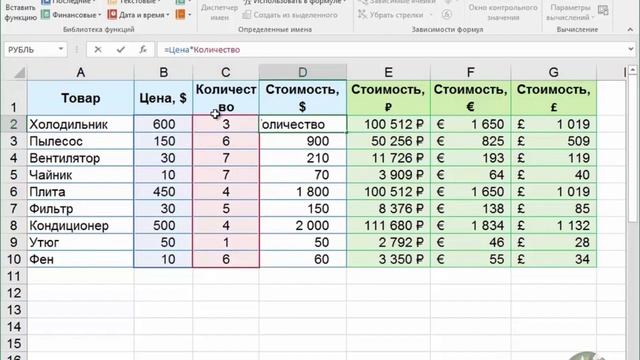Click the Стоимость, £ header cell
640x360 pixels.
pyautogui.click(x=553, y=98)
